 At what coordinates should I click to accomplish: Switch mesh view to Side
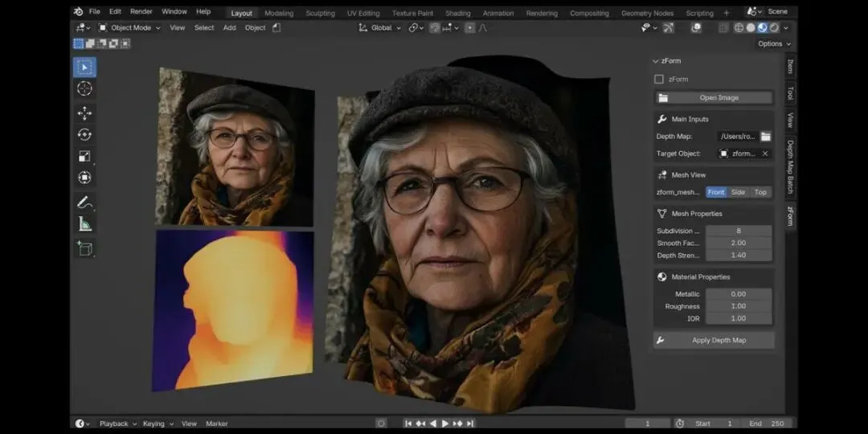tap(738, 192)
